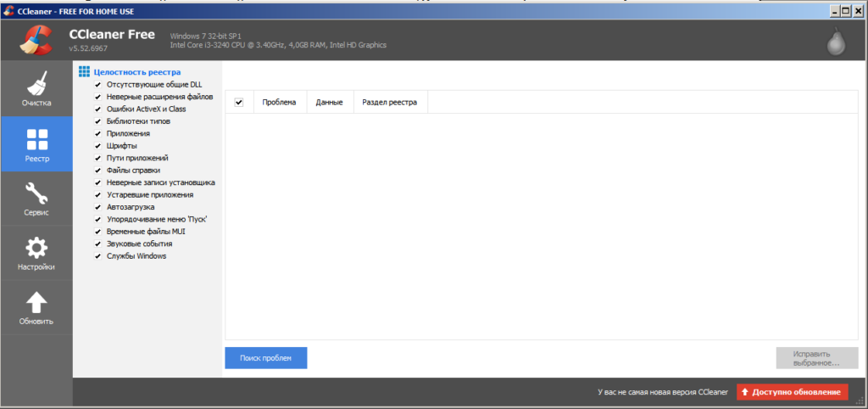
Task: Click the Доступно обновление red button
Action: tap(792, 392)
